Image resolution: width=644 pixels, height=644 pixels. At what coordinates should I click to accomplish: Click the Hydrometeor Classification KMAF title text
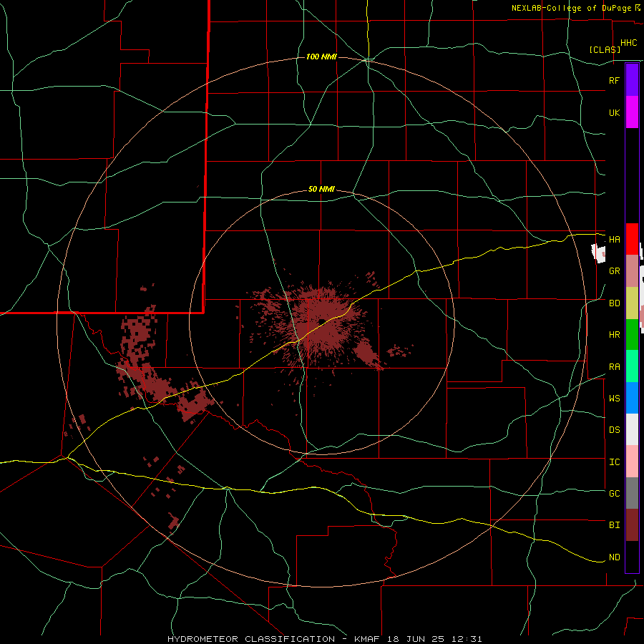[x=324, y=639]
